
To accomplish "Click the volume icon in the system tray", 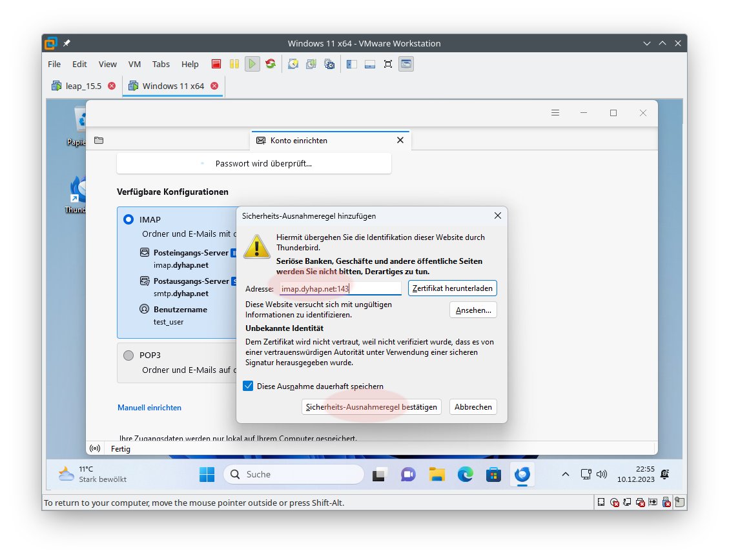I will (x=602, y=474).
